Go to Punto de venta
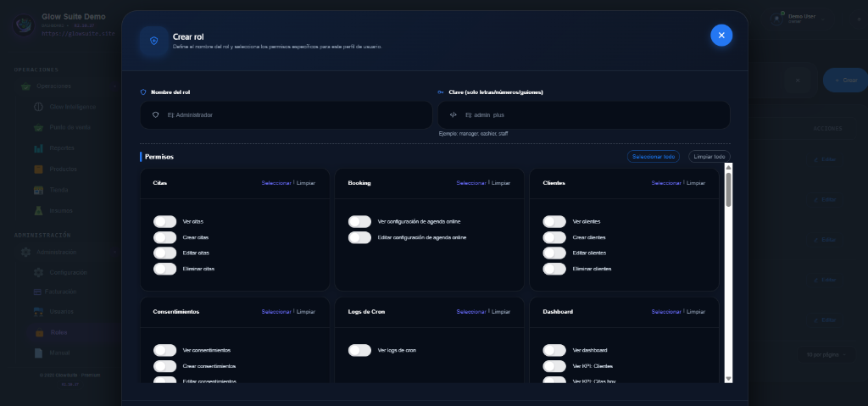The height and width of the screenshot is (406, 868). tap(70, 127)
